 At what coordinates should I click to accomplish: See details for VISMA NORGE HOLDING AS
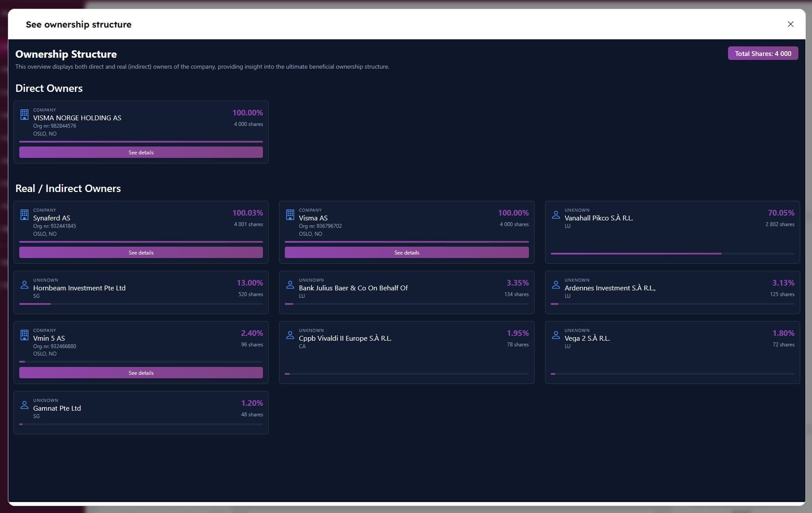coord(141,152)
